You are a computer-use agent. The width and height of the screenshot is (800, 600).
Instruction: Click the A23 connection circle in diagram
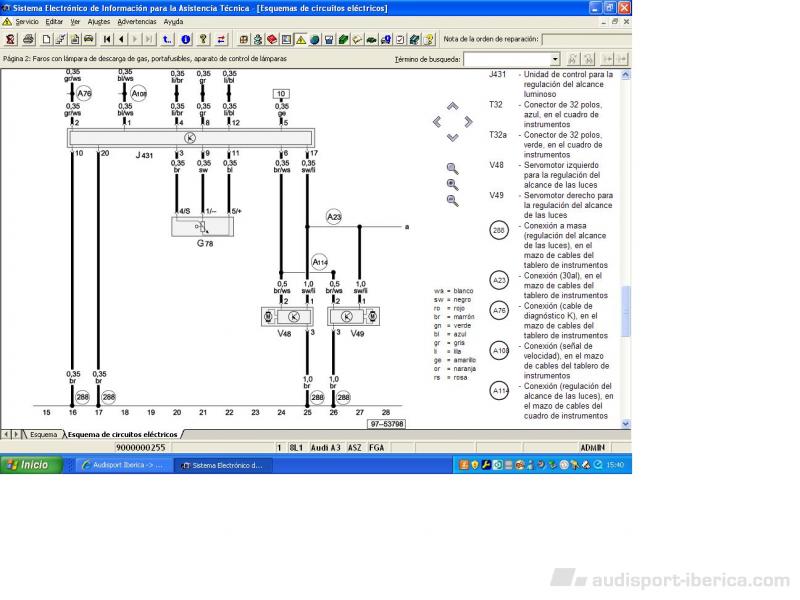[334, 217]
